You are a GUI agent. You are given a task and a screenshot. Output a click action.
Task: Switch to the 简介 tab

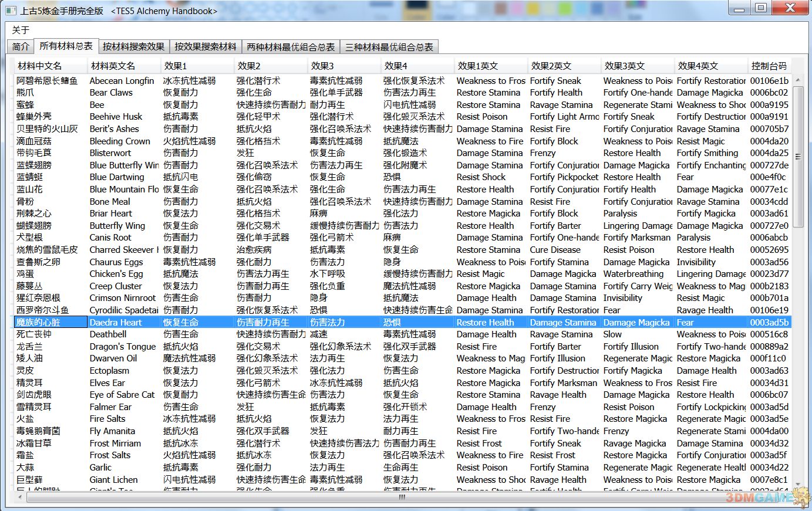21,47
